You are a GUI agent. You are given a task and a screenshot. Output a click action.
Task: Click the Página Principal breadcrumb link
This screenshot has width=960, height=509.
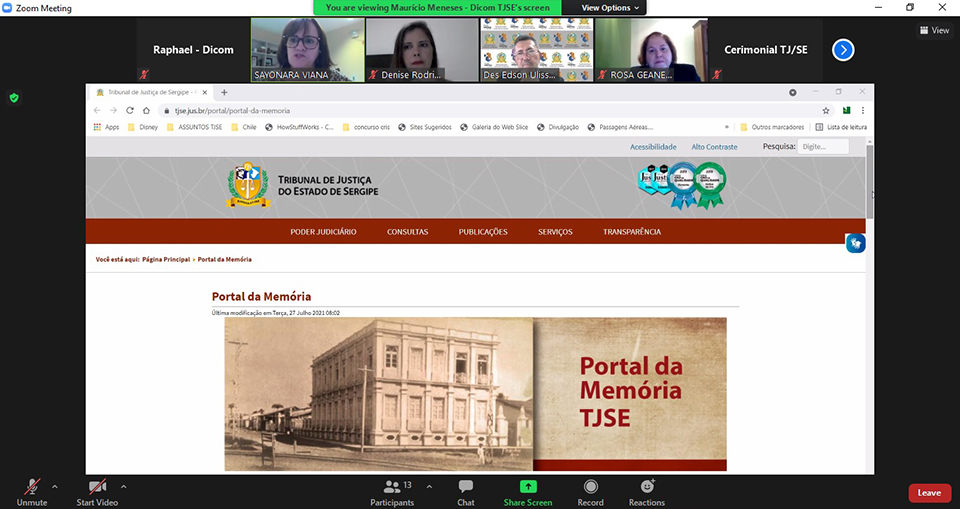point(166,259)
